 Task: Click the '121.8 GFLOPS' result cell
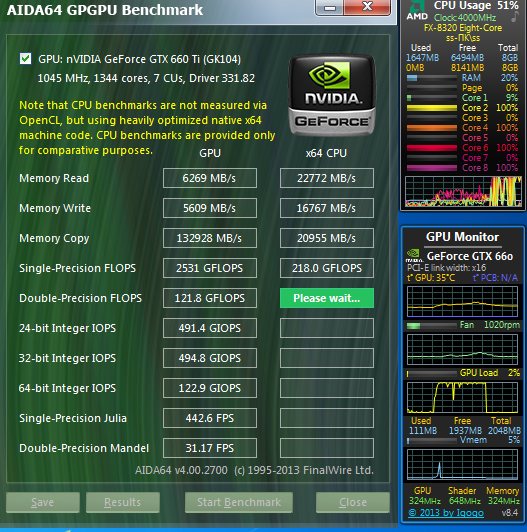210,298
